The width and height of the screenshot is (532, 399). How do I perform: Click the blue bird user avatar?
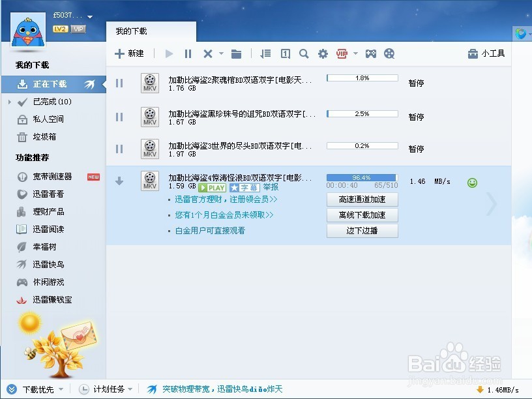[28, 30]
